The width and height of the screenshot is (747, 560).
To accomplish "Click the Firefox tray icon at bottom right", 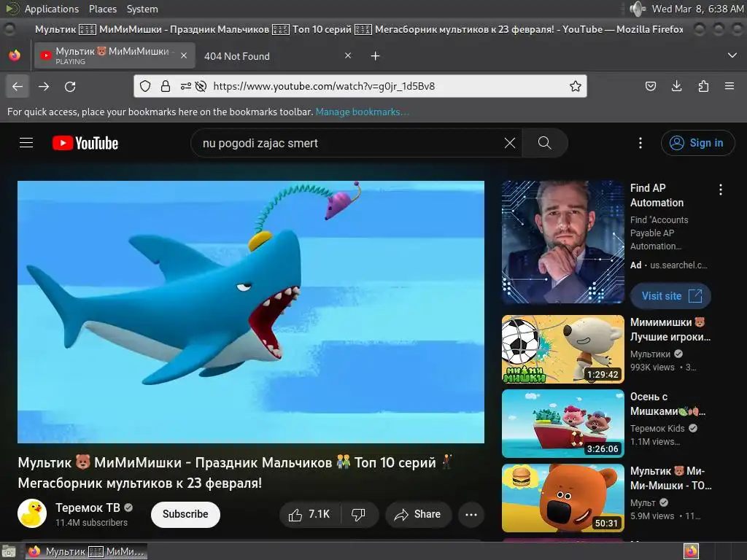I will (x=691, y=551).
